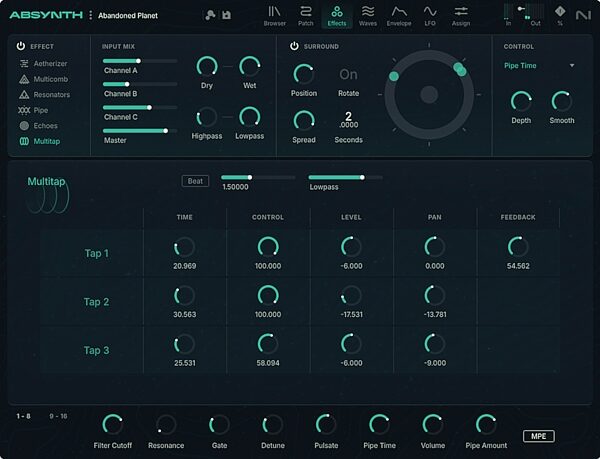
Task: Select the Echoes effect
Action: 38,125
